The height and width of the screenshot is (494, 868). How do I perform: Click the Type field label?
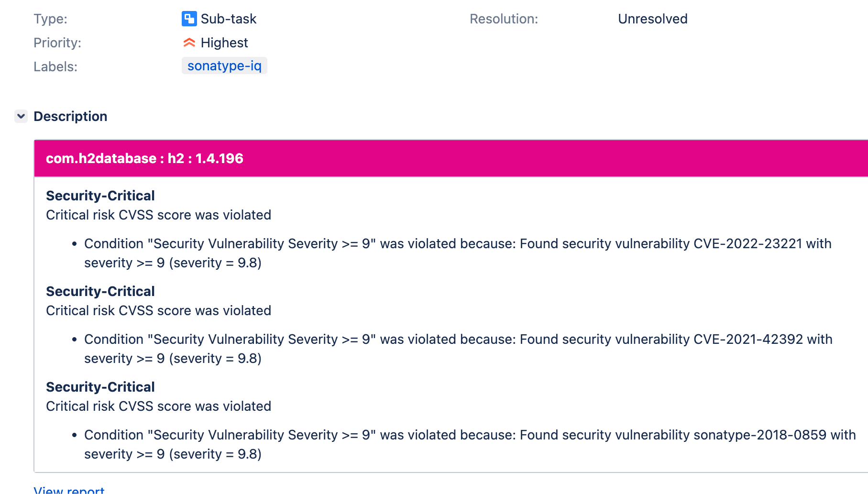click(50, 19)
